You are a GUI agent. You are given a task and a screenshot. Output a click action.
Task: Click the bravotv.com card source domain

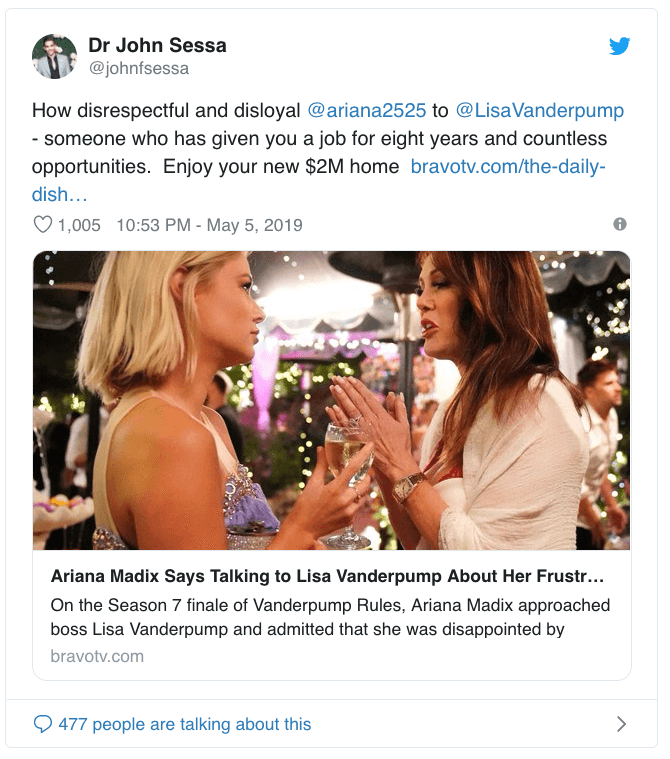(97, 656)
